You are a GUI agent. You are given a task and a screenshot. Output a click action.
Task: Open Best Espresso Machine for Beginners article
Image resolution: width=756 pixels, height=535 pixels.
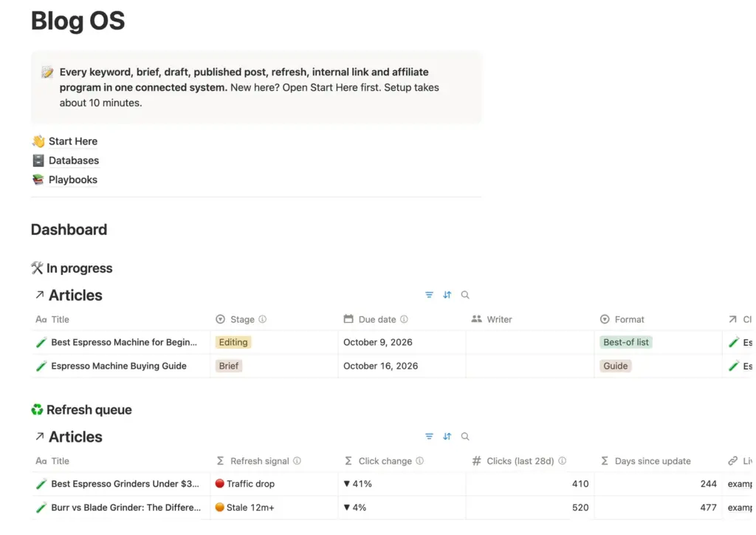click(124, 343)
